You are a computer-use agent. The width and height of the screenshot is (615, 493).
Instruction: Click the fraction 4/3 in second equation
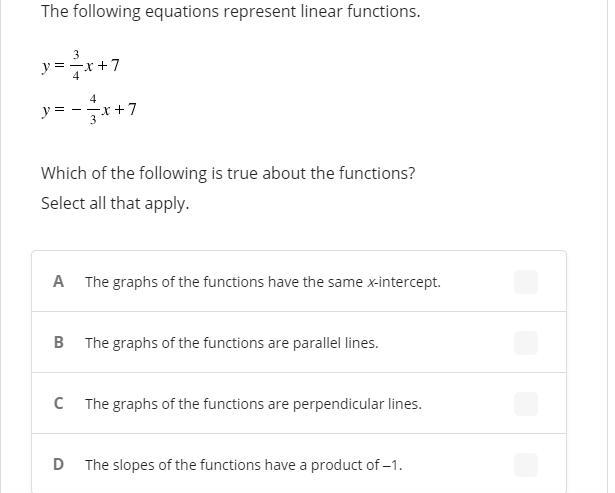point(93,109)
